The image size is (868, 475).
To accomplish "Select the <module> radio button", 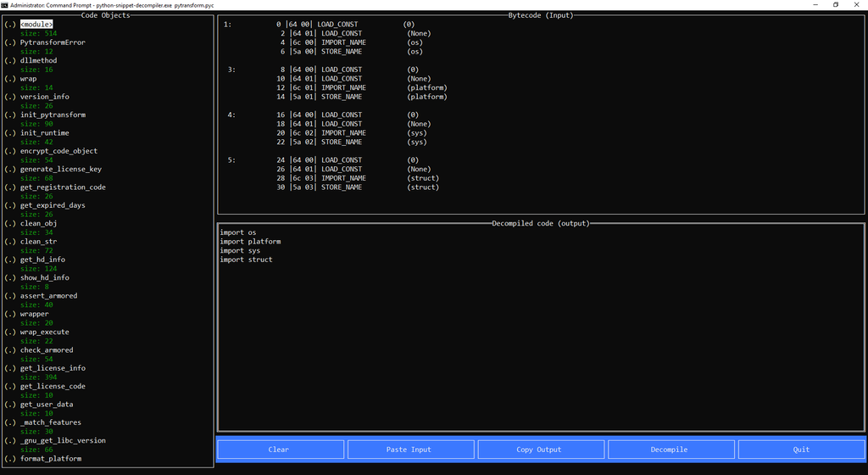I will point(10,25).
